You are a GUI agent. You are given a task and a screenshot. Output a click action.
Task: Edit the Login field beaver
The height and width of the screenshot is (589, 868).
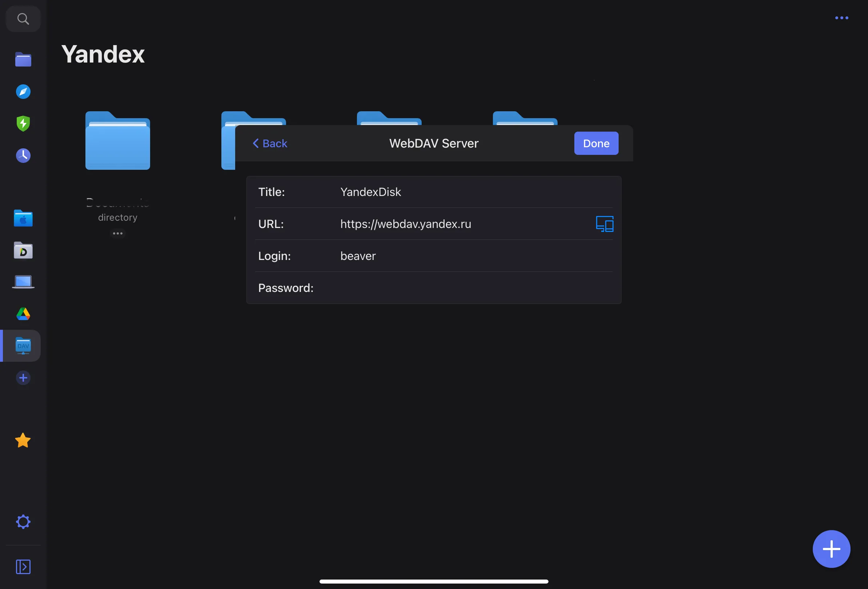point(434,256)
